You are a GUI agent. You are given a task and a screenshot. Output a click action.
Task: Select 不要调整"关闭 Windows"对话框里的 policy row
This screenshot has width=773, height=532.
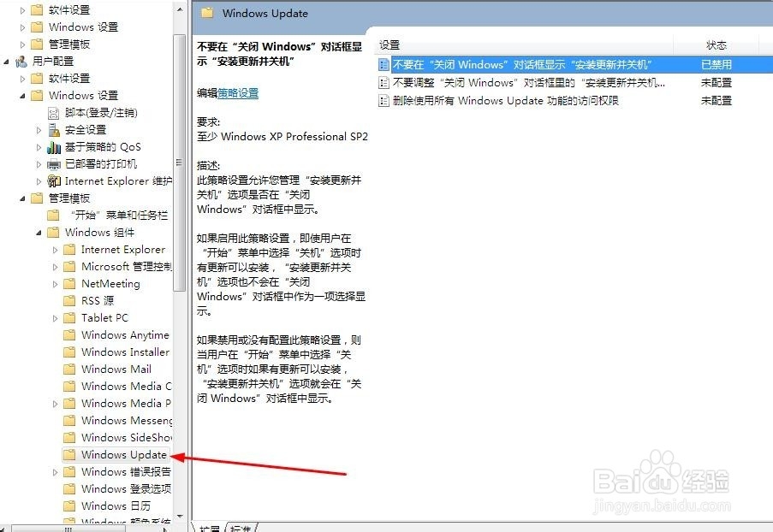[x=574, y=83]
